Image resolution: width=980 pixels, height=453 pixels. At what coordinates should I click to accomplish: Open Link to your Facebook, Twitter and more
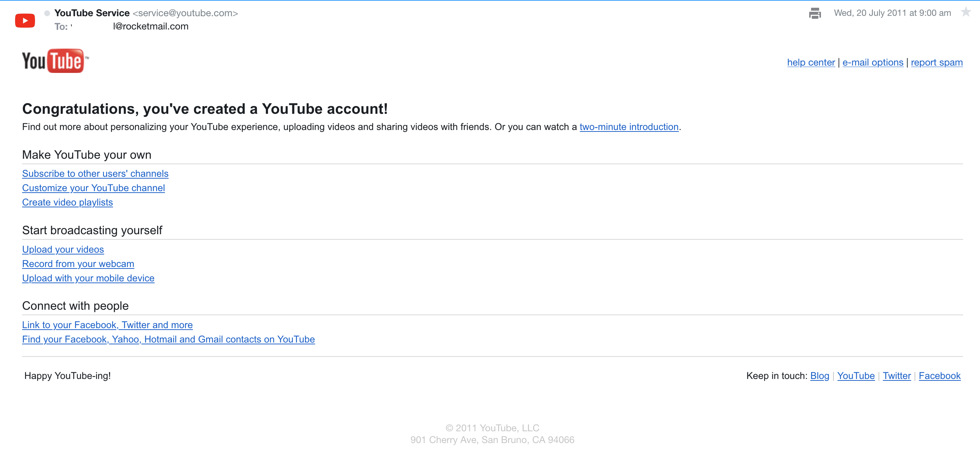tap(107, 325)
